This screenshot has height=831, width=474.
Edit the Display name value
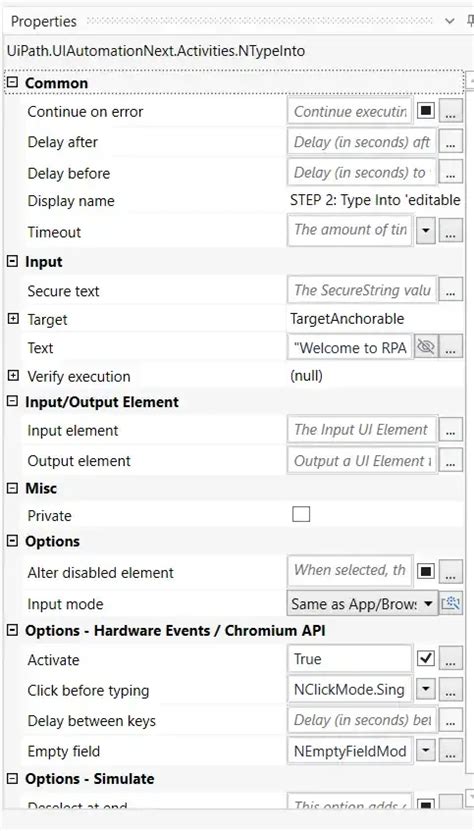[x=375, y=200]
